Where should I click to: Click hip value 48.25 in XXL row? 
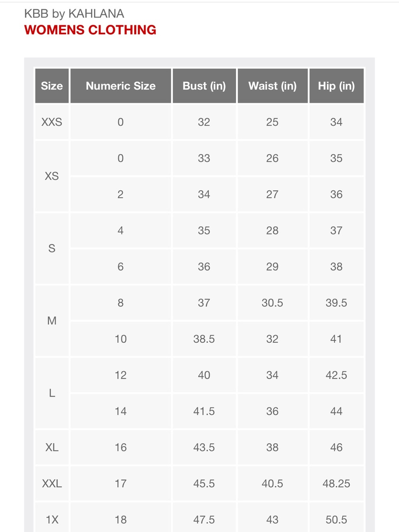[x=336, y=484]
